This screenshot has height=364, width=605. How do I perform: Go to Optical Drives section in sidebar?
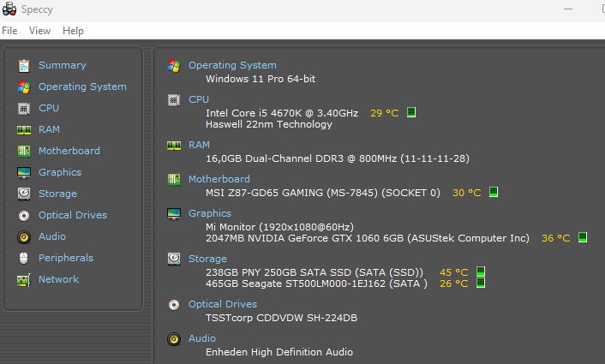point(73,215)
